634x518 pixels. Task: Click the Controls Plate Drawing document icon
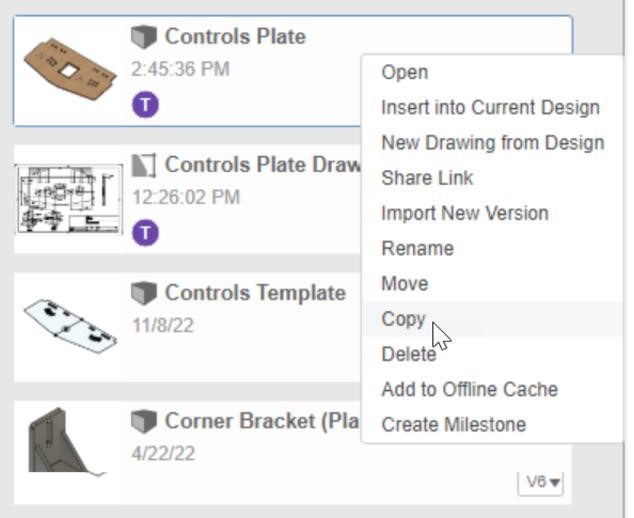pos(144,164)
